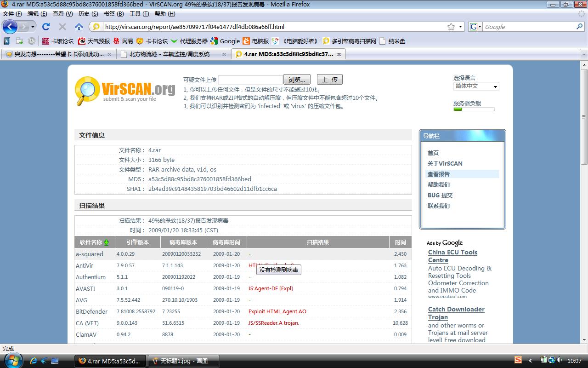This screenshot has height=368, width=588.
Task: Select the a-squared row name
Action: 90,254
